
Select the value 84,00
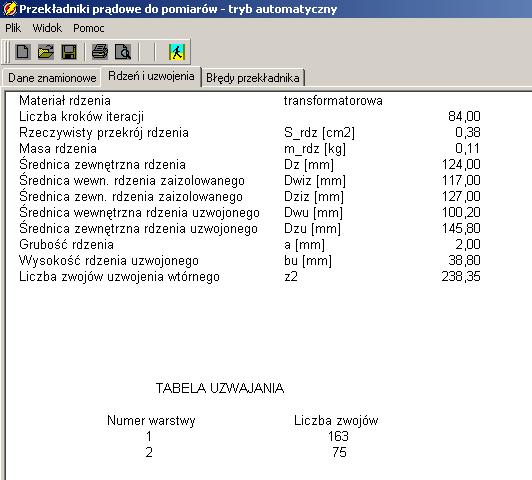click(x=464, y=117)
